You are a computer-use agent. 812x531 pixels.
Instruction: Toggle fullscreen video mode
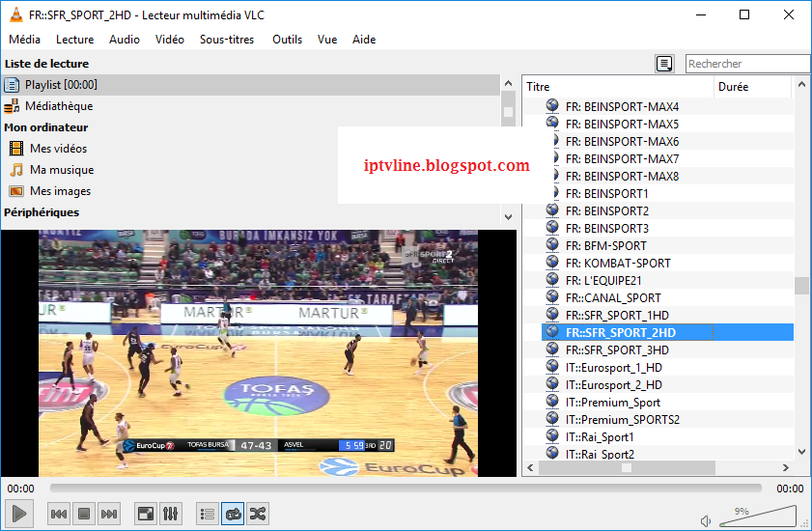point(145,514)
